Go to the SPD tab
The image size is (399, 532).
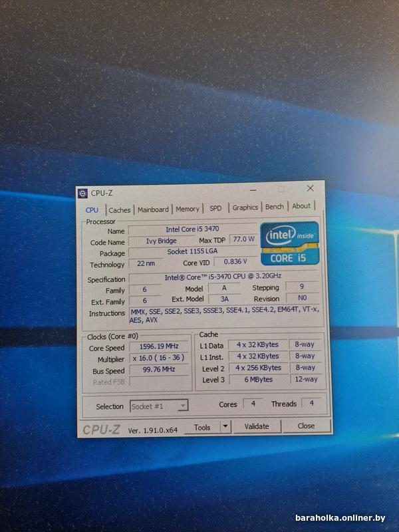click(215, 208)
